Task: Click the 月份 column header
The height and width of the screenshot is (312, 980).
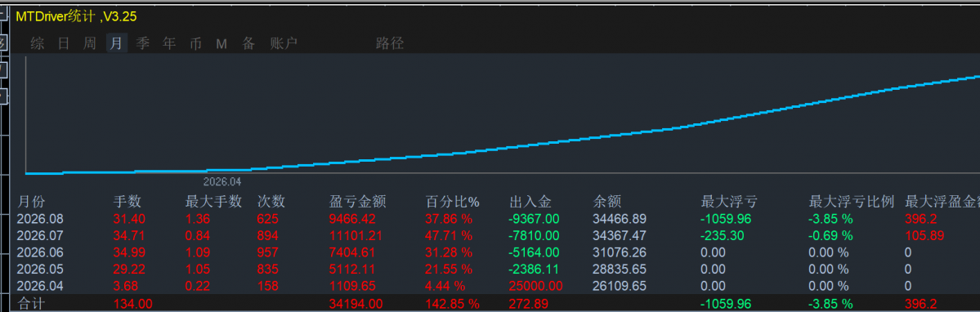Action: 31,202
